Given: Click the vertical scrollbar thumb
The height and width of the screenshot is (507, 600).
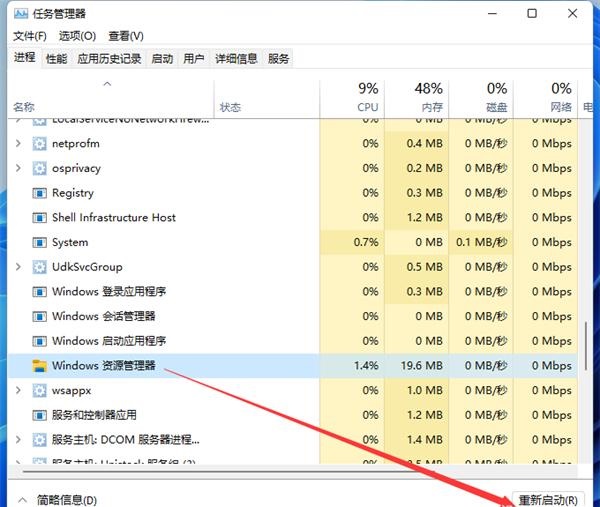Looking at the screenshot, I should [585, 346].
